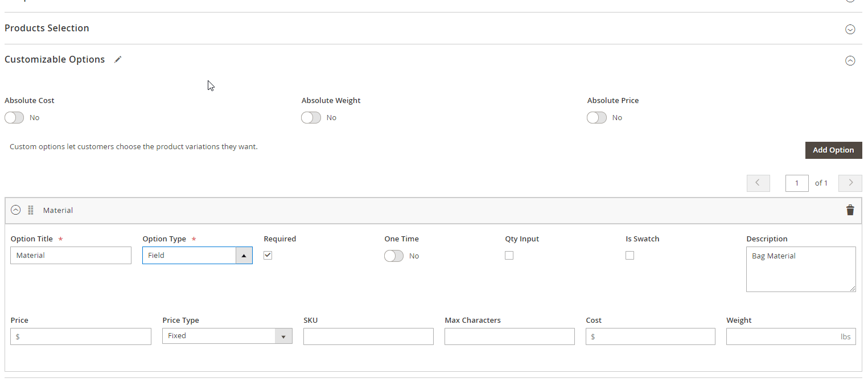Go to the previous options page
Viewport: 868px width, 386px height.
click(x=758, y=183)
